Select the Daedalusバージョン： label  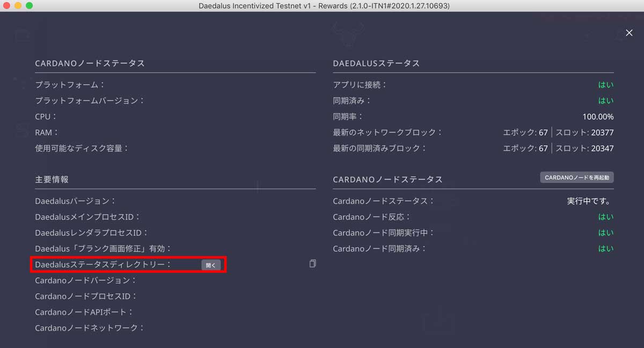tap(76, 201)
